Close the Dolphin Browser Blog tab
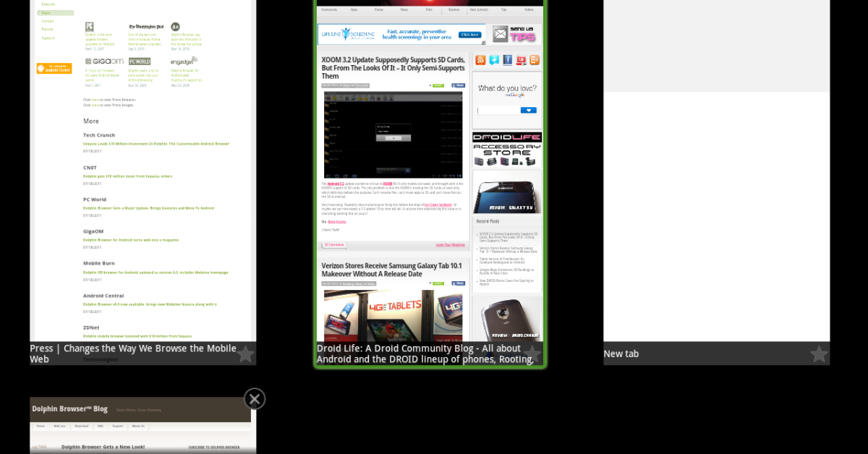This screenshot has width=868, height=454. click(255, 399)
